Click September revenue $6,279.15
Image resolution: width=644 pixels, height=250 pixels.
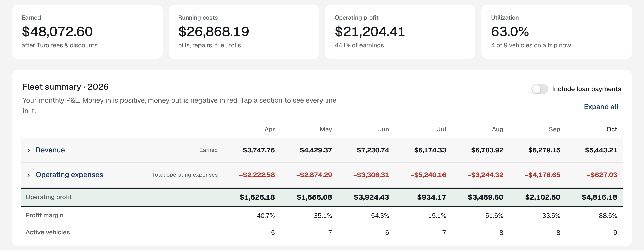pyautogui.click(x=544, y=150)
